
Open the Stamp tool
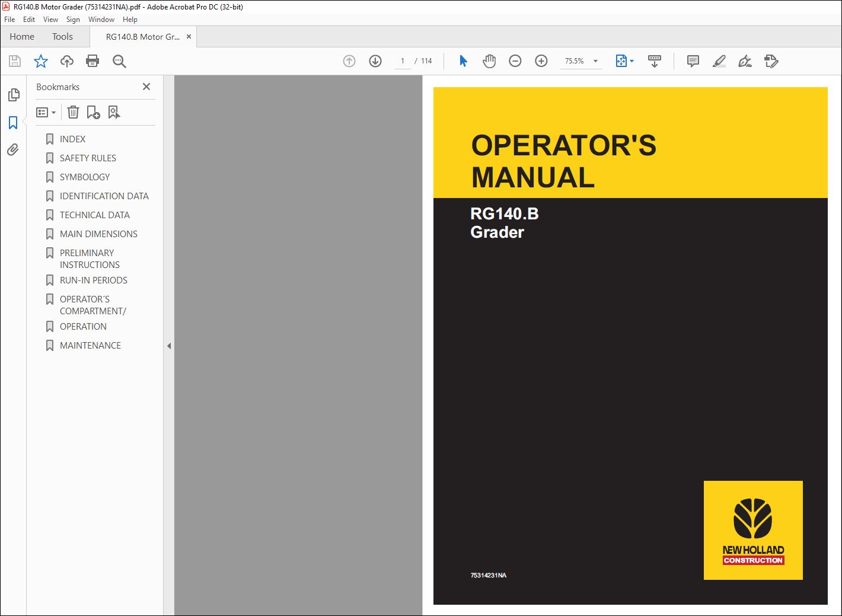(x=771, y=61)
